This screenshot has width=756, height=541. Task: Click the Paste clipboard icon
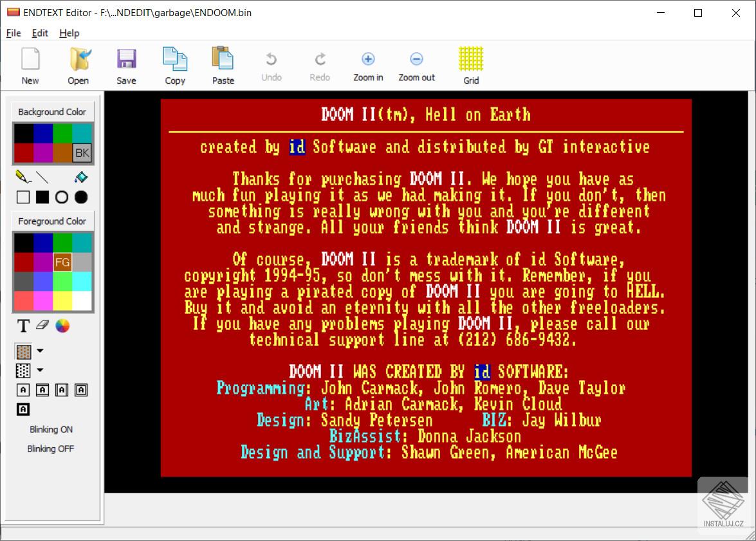click(223, 66)
